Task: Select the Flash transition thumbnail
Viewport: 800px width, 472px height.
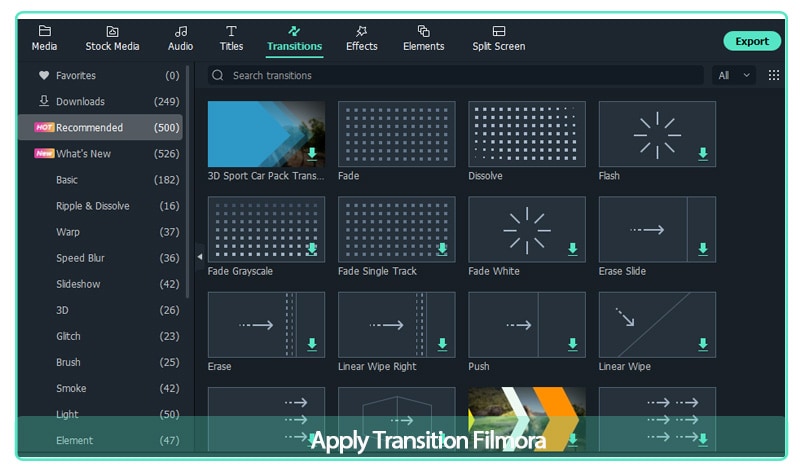Action: click(x=657, y=134)
